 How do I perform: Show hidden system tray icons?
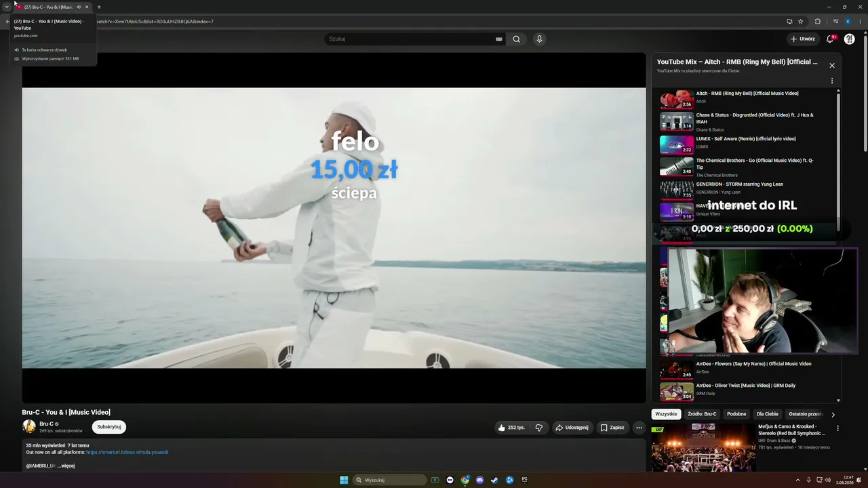(x=798, y=480)
